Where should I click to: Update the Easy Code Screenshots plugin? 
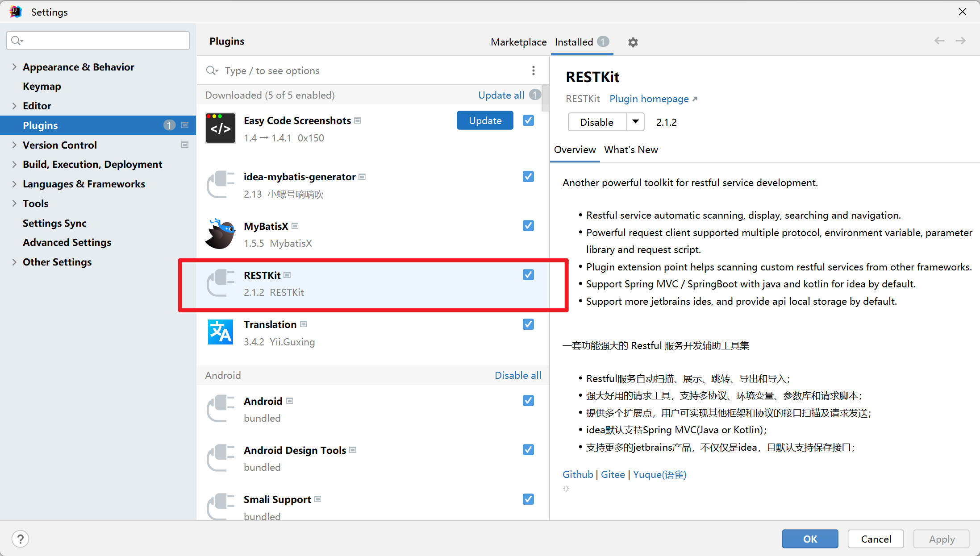pos(485,120)
